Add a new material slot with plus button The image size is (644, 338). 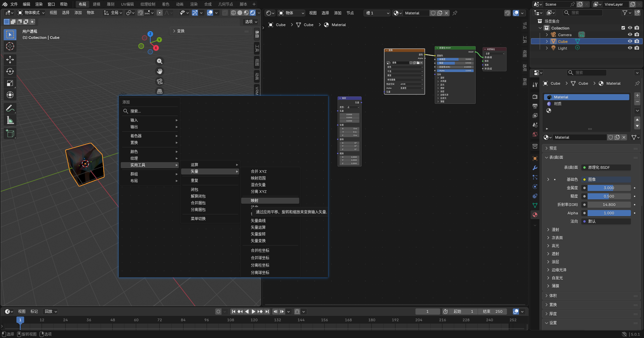(637, 95)
